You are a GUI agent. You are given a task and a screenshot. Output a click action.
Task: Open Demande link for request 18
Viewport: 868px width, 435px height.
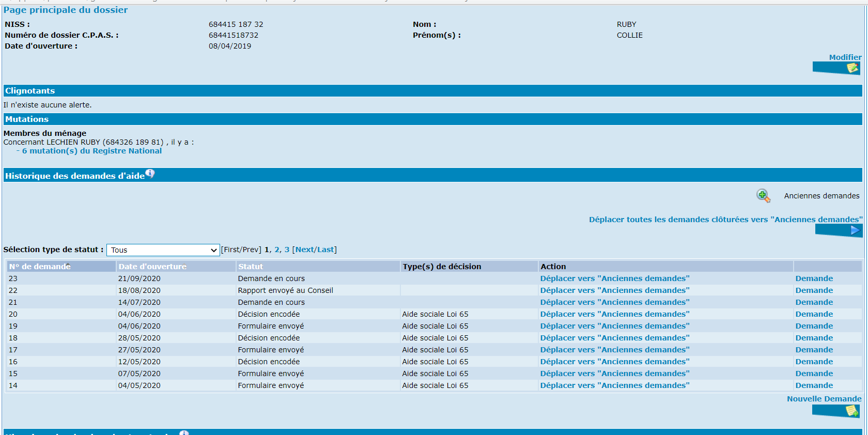click(x=814, y=338)
